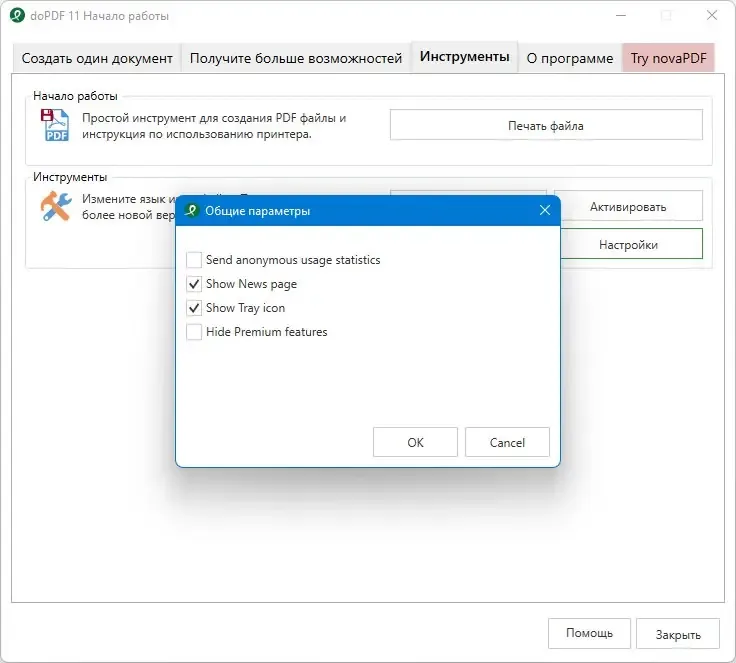
Task: Cancel the Общие параметры dialog
Action: pos(507,442)
